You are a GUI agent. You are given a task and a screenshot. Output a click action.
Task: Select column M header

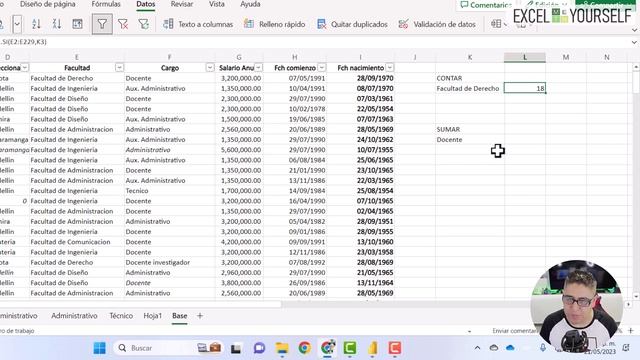coord(566,57)
